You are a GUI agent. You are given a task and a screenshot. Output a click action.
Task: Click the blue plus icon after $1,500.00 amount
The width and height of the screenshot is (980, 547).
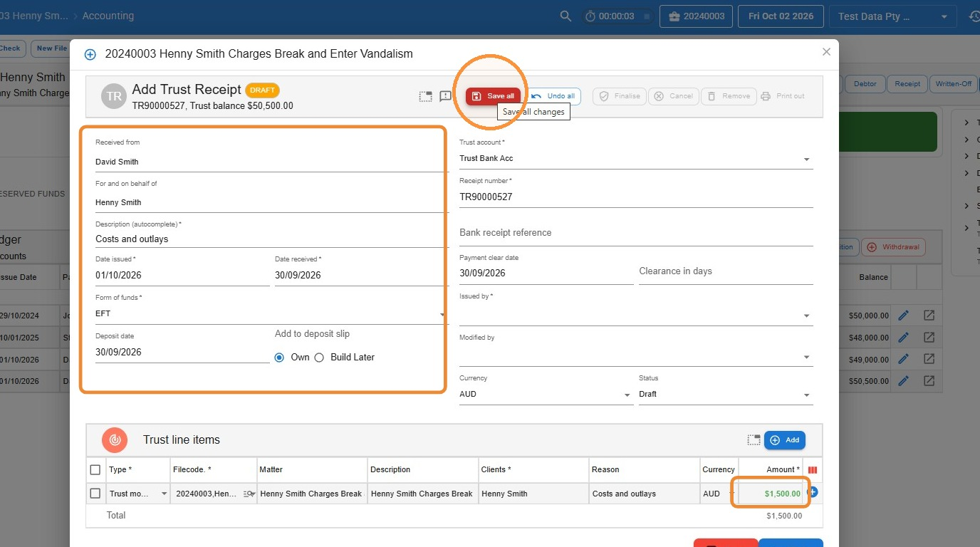813,492
